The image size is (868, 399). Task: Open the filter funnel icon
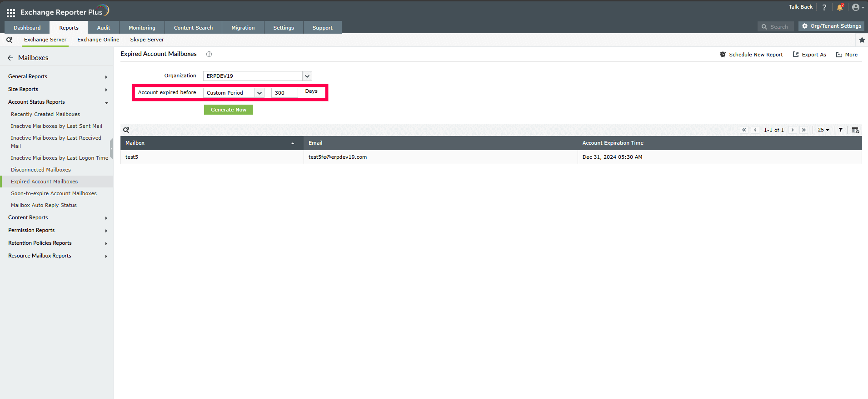click(x=841, y=130)
